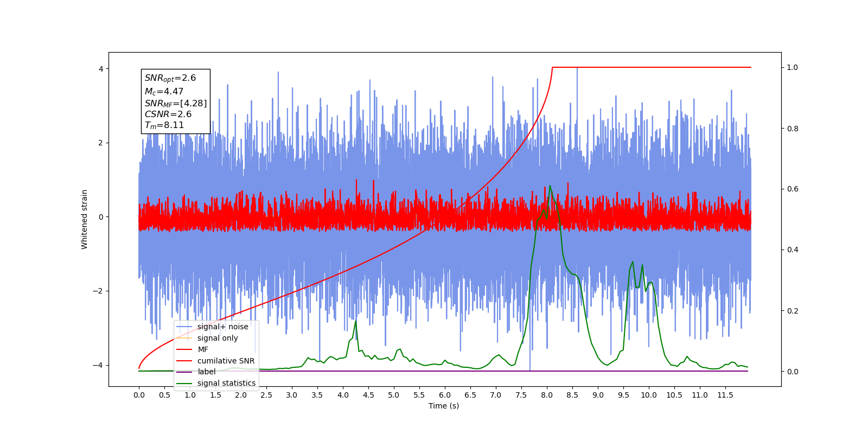Click the 1.0 tick on right axis

click(x=792, y=67)
